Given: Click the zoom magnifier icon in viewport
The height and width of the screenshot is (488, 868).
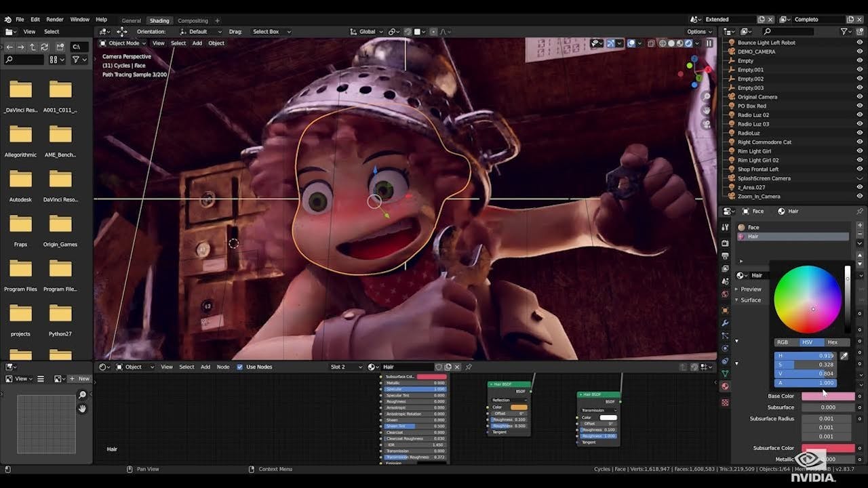Looking at the screenshot, I should click(706, 97).
